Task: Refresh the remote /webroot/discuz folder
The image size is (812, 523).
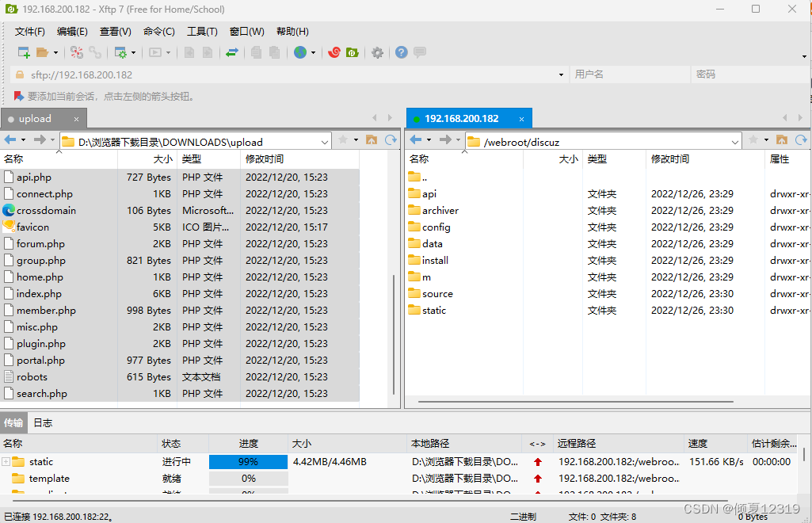Action: (801, 139)
